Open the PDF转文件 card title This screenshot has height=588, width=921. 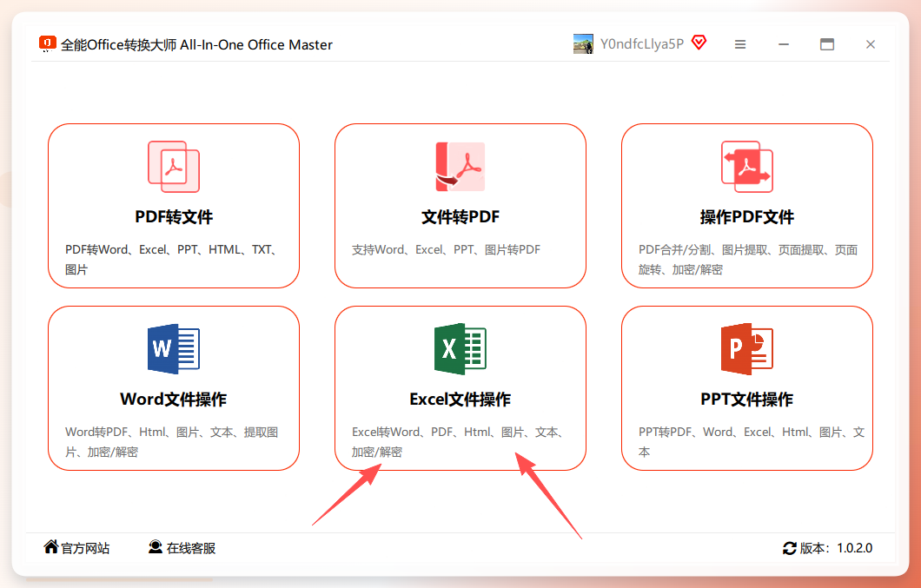click(x=174, y=217)
